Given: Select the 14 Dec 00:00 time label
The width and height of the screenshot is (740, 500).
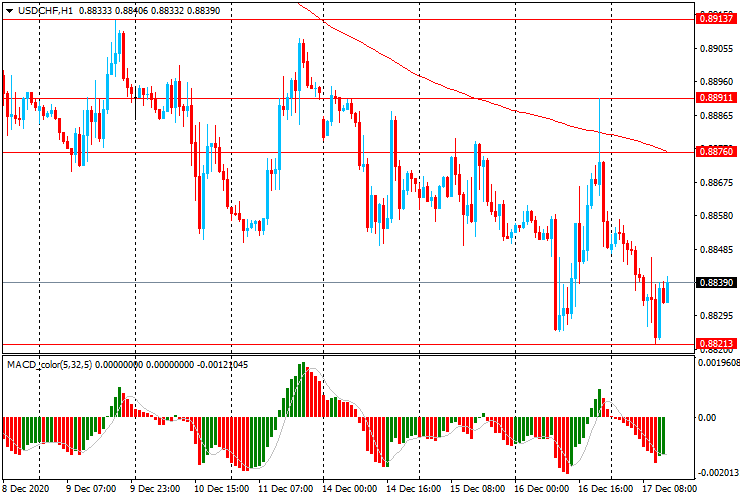Looking at the screenshot, I should [350, 490].
